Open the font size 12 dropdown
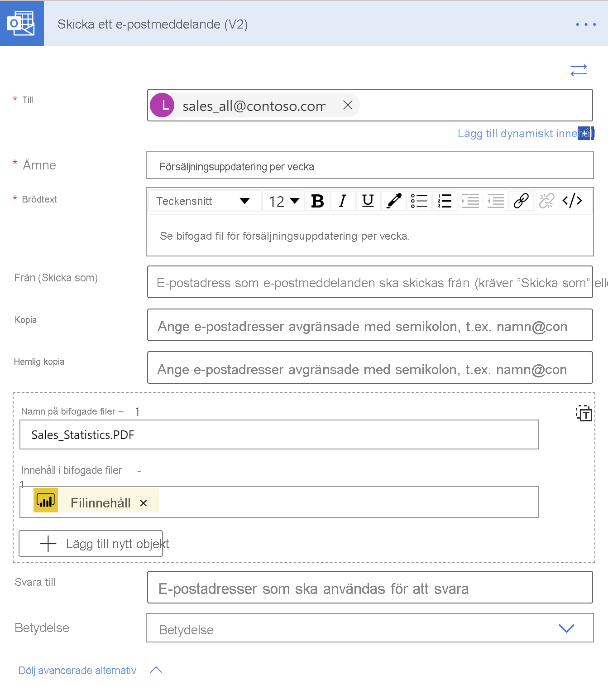 pyautogui.click(x=284, y=201)
